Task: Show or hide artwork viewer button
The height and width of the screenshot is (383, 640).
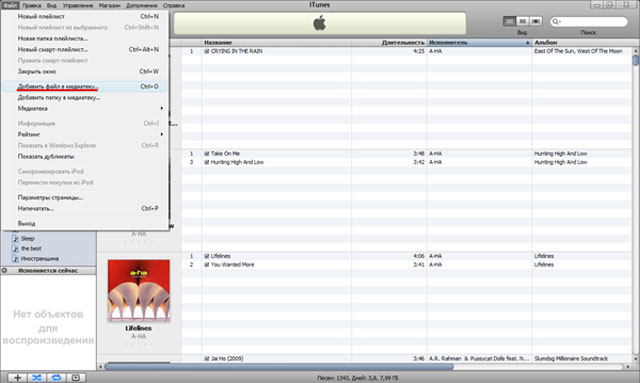Action: [76, 377]
